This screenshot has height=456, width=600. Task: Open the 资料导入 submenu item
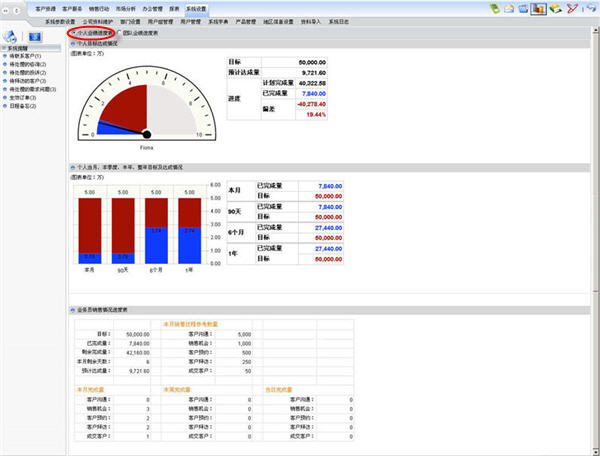pyautogui.click(x=310, y=22)
